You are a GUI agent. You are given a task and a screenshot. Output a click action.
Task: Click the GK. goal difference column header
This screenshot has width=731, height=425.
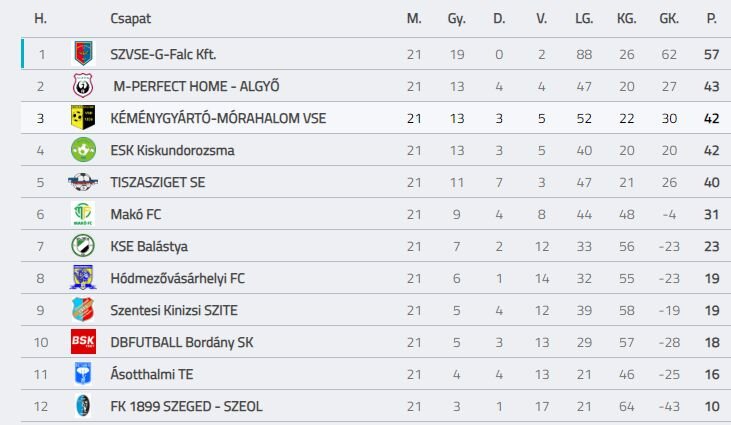point(669,19)
